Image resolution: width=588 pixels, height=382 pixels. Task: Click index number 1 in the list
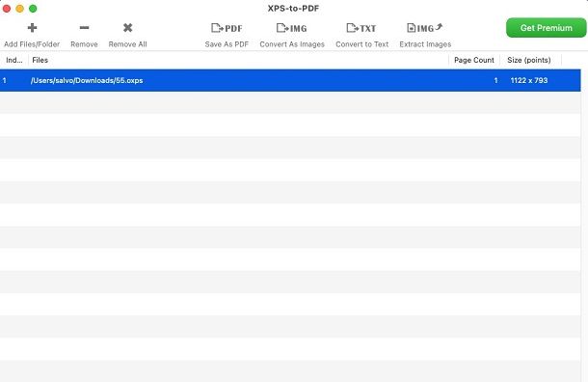coord(4,80)
